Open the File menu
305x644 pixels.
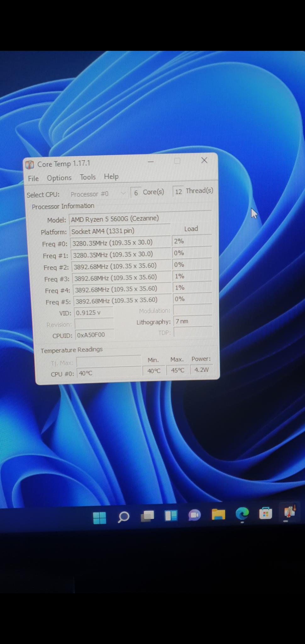(33, 179)
